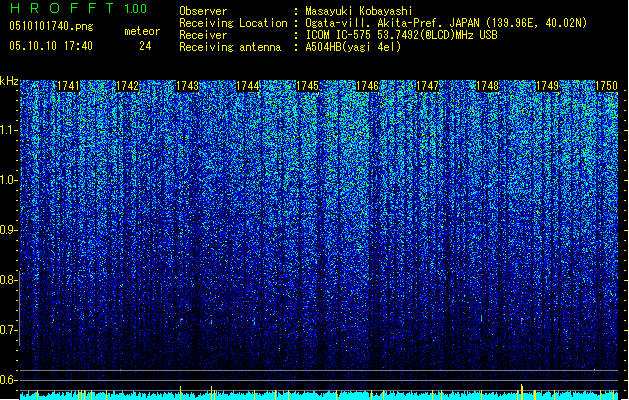This screenshot has height=400, width=629.
Task: Click the 0.7 kHz axis label
Action: pyautogui.click(x=8, y=330)
